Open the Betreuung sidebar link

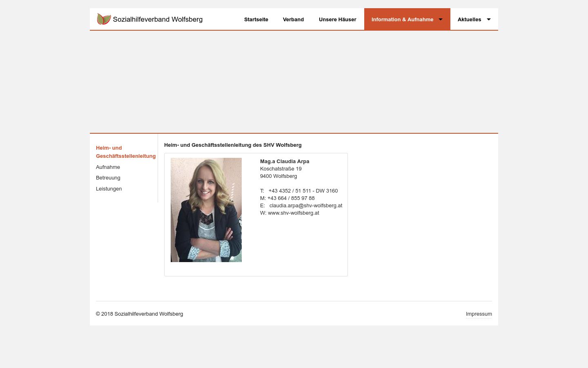click(108, 177)
